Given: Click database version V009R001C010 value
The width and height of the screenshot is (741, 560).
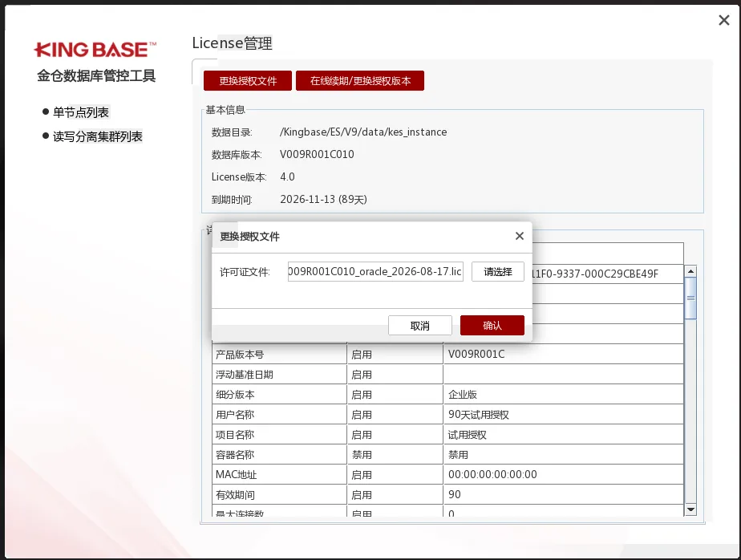Looking at the screenshot, I should coord(317,154).
